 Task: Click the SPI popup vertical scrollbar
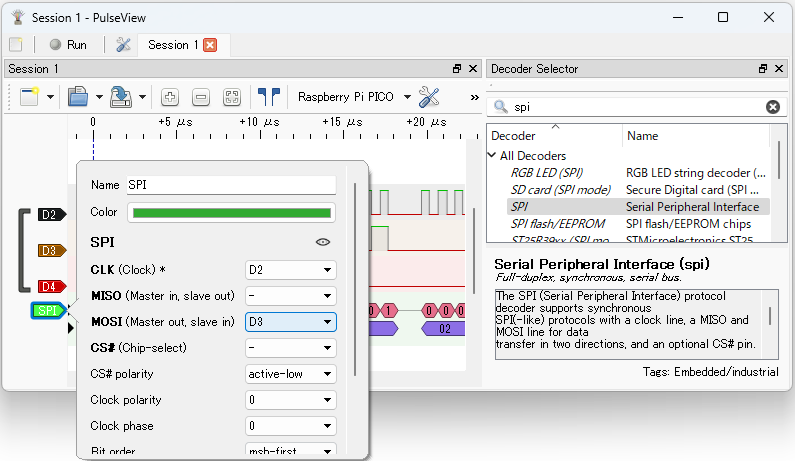click(x=355, y=279)
